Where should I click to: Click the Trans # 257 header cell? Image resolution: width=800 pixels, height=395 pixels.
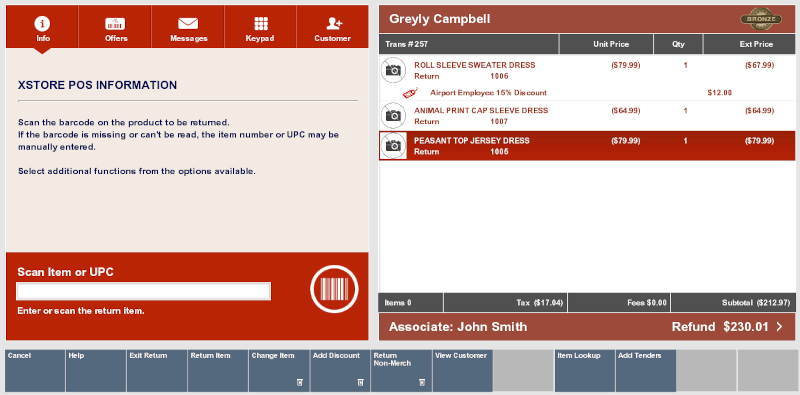point(469,44)
